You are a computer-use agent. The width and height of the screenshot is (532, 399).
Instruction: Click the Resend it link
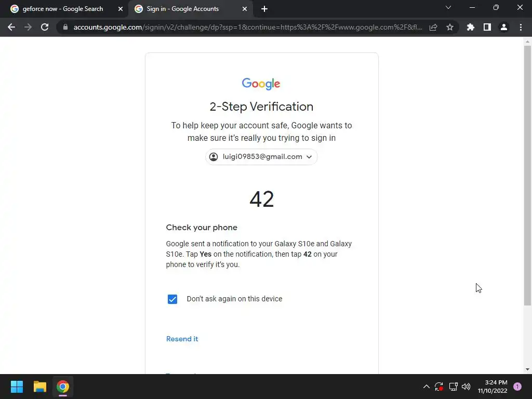point(182,339)
